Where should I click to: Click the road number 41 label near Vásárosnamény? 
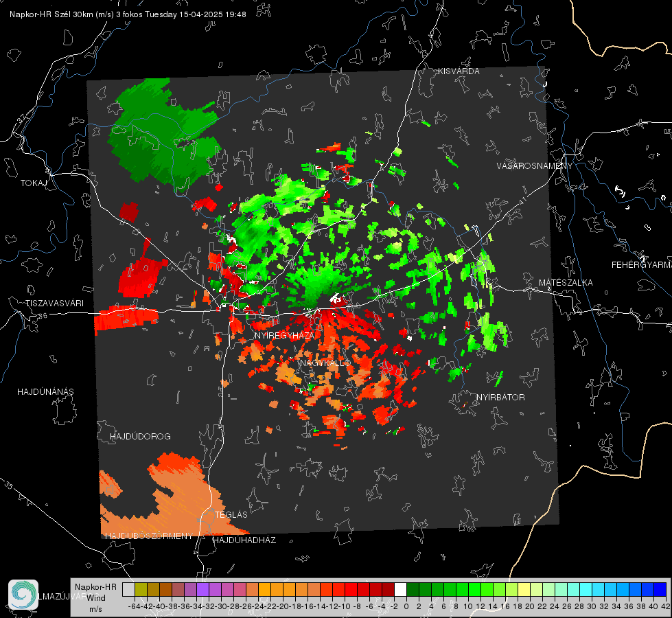pyautogui.click(x=522, y=201)
